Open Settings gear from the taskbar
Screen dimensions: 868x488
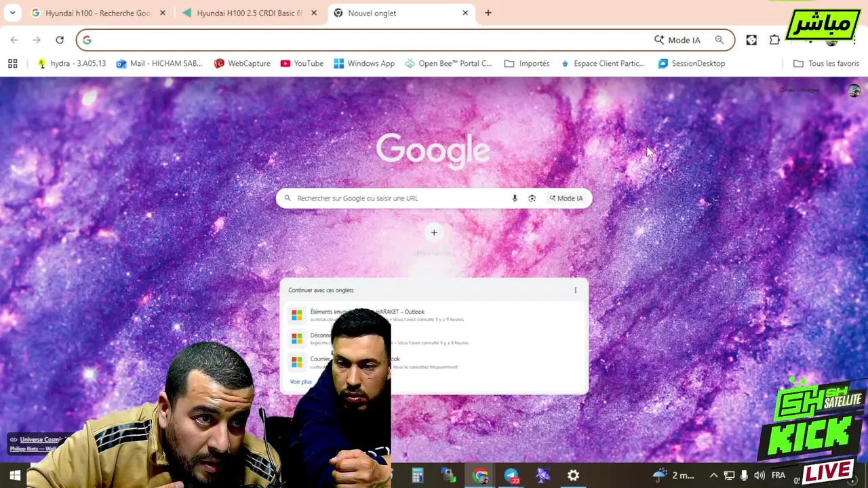[574, 476]
